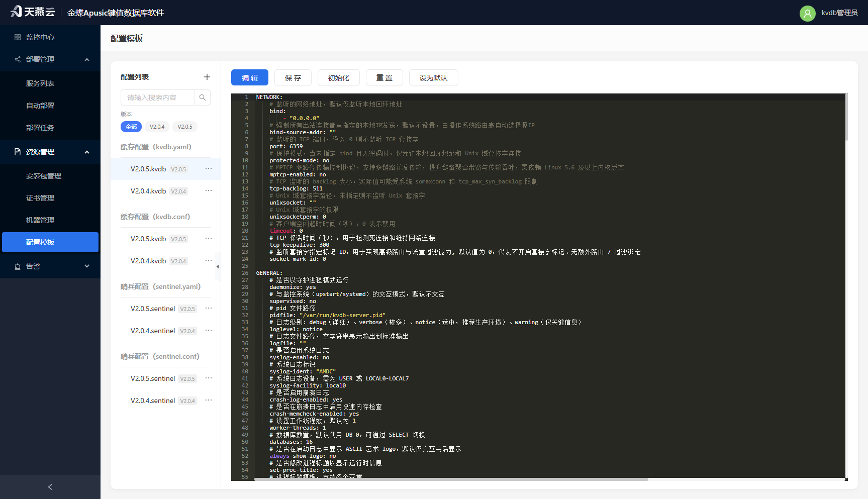Click the 监控中心 dashboard icon
The width and height of the screenshot is (868, 499).
pyautogui.click(x=18, y=37)
